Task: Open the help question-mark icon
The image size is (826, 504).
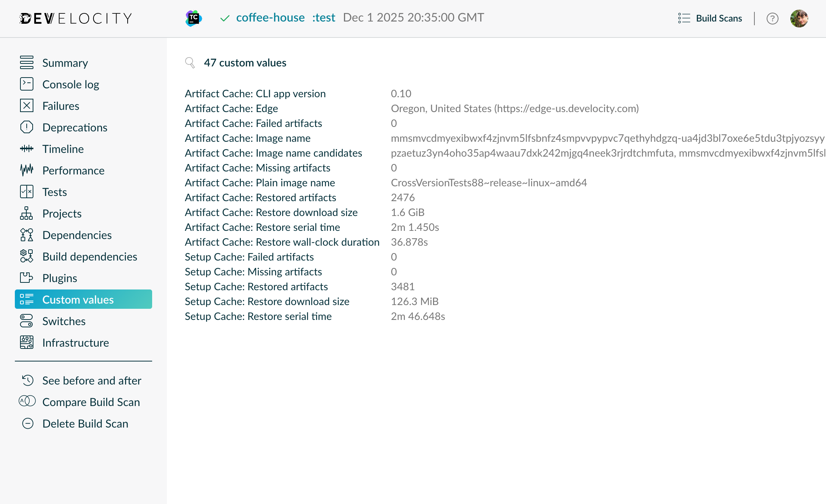Action: coord(773,18)
